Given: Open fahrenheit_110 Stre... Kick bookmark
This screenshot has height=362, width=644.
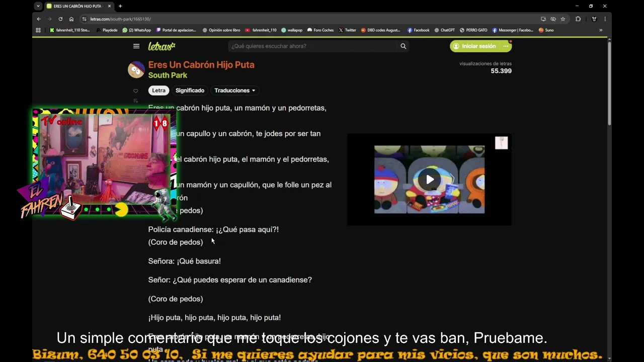Looking at the screenshot, I should pos(69,30).
